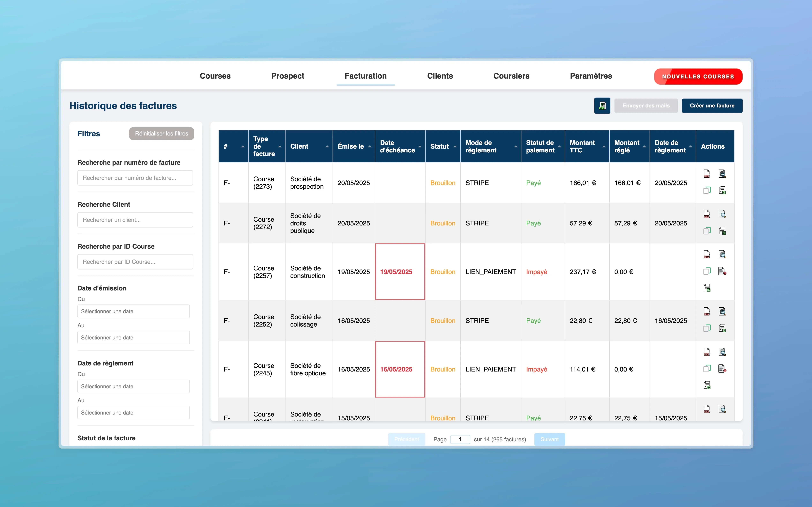Preview invoice of Course 2241 with magnifier icon
This screenshot has height=507, width=812.
[722, 409]
